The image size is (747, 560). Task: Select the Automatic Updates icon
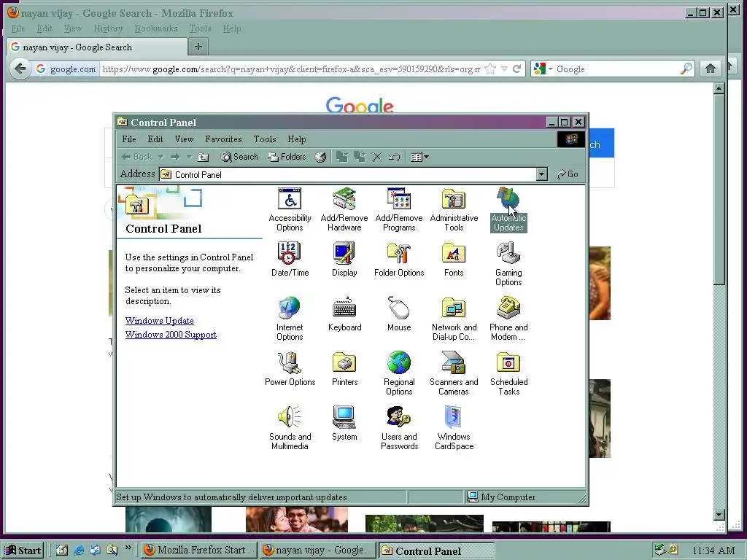click(x=508, y=209)
